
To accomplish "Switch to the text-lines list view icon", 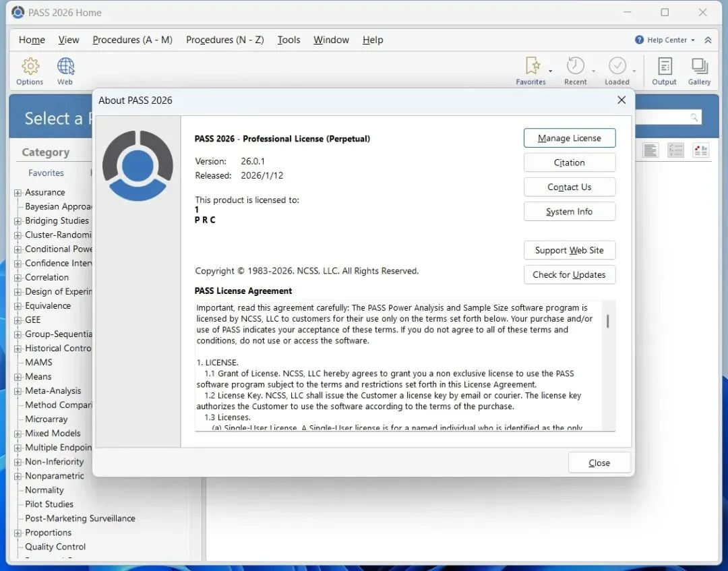I will tap(650, 150).
